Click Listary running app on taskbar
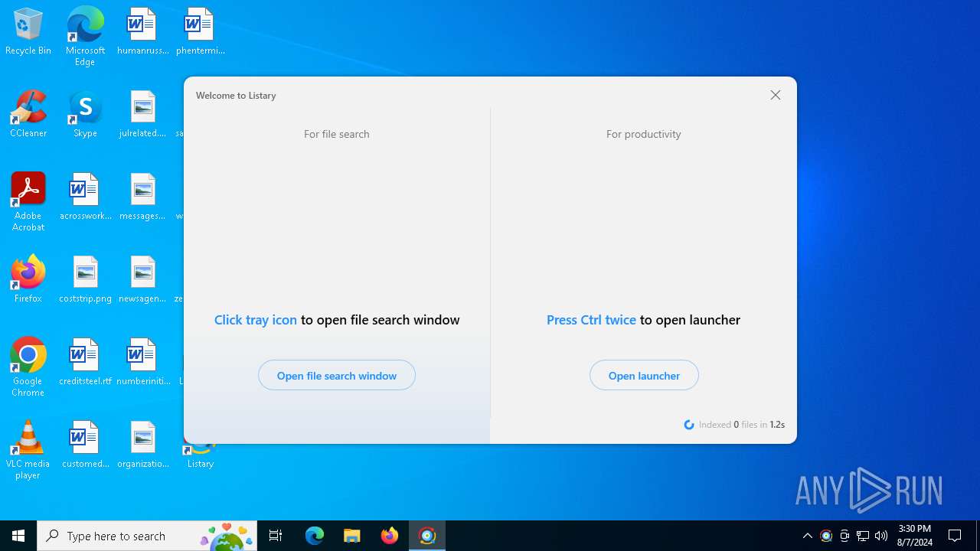 click(x=427, y=536)
